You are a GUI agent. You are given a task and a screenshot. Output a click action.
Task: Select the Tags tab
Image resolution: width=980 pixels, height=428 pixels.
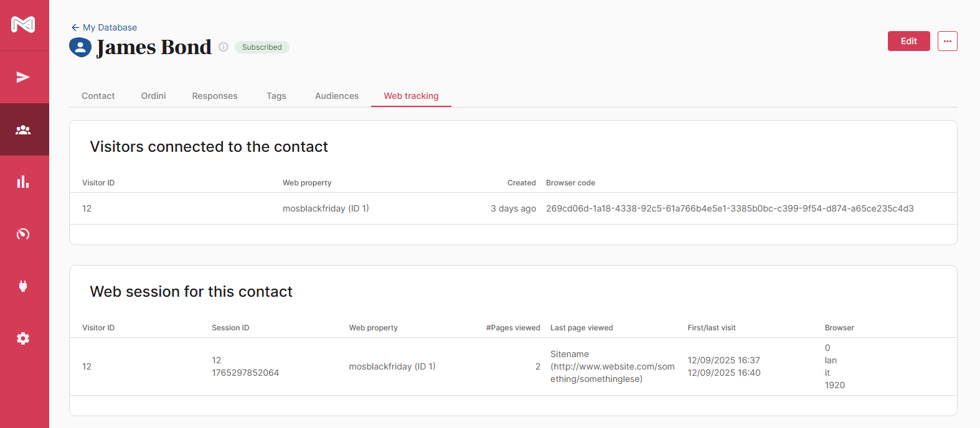click(276, 96)
